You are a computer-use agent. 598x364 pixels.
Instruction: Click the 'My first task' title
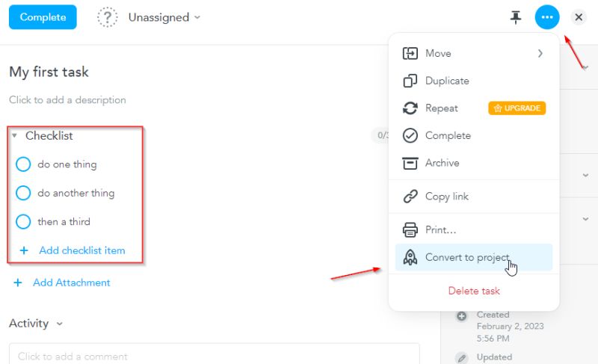point(49,72)
